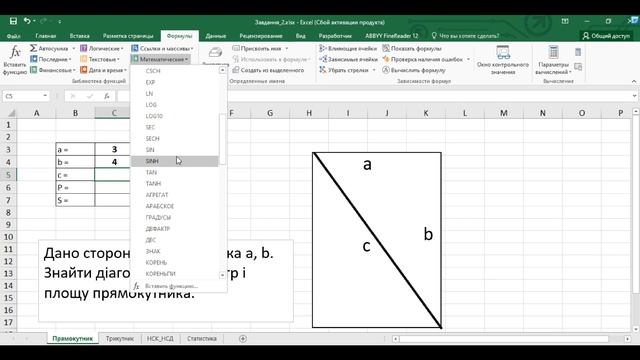Click the Insert Function fx icon
This screenshot has height=360, width=640.
tap(15, 60)
